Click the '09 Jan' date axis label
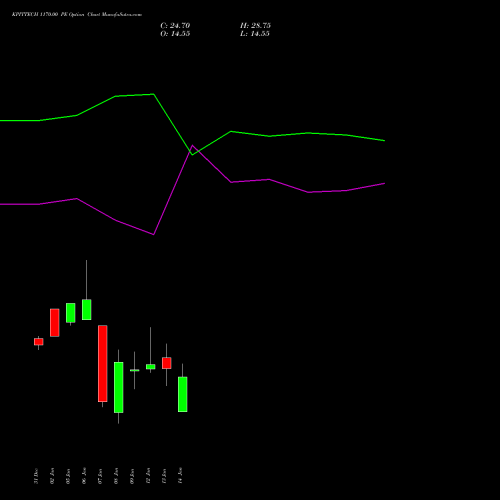Screen dimensions: 500x500 point(132,476)
